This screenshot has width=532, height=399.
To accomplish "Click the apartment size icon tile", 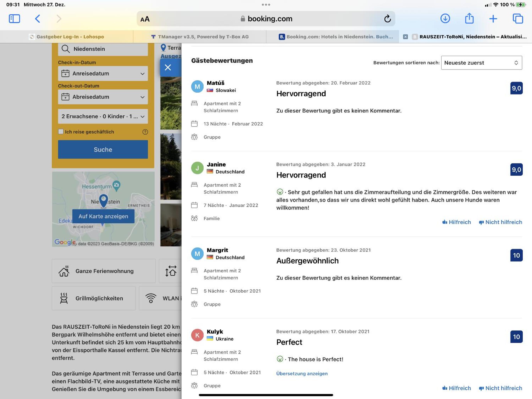I will [171, 271].
